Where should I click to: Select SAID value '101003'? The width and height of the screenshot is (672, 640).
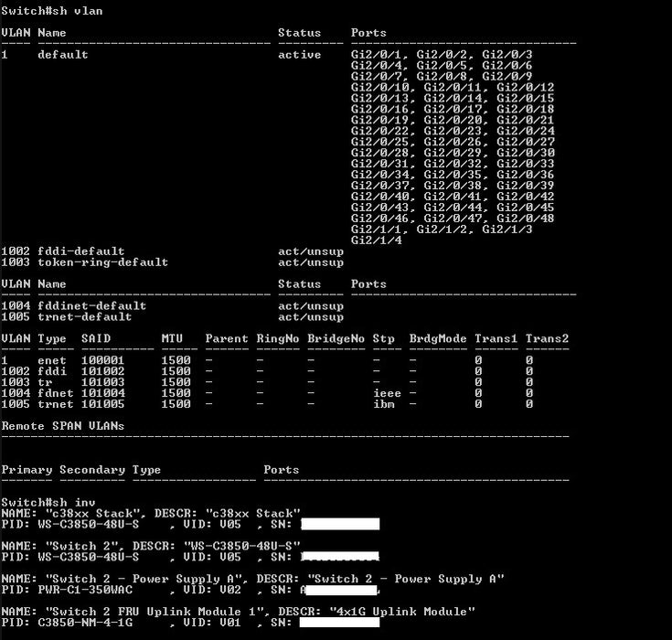click(x=102, y=382)
